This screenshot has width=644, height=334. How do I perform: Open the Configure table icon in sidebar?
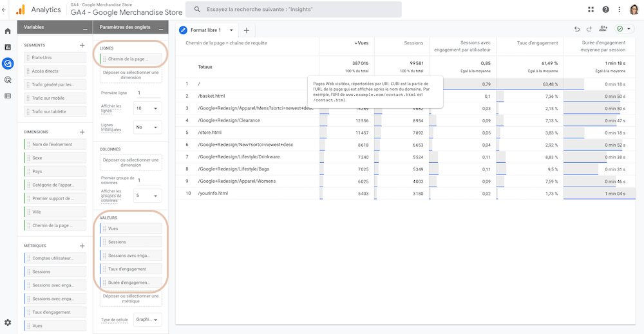pyautogui.click(x=8, y=96)
